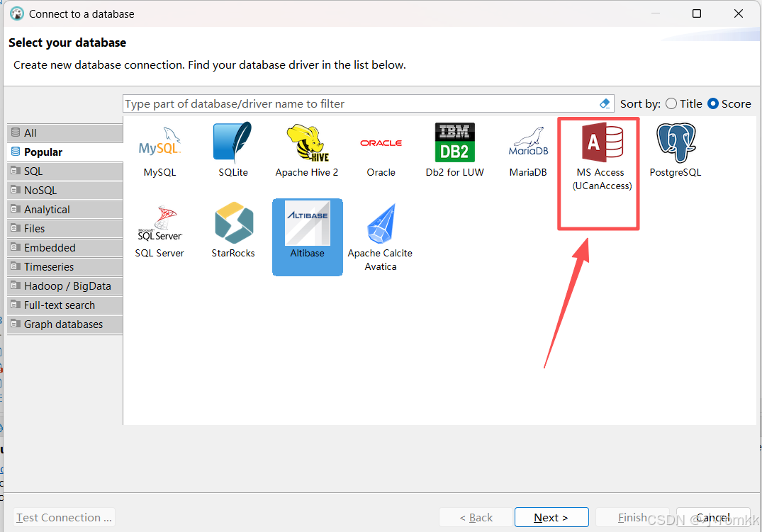The image size is (762, 532).
Task: Choose the Altibase driver tile
Action: [x=307, y=237]
